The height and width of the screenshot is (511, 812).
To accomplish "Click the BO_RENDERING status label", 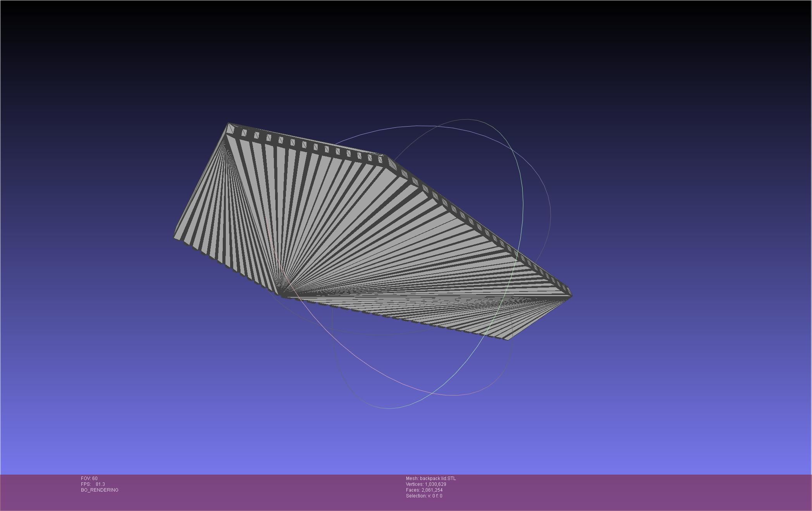I will 100,490.
